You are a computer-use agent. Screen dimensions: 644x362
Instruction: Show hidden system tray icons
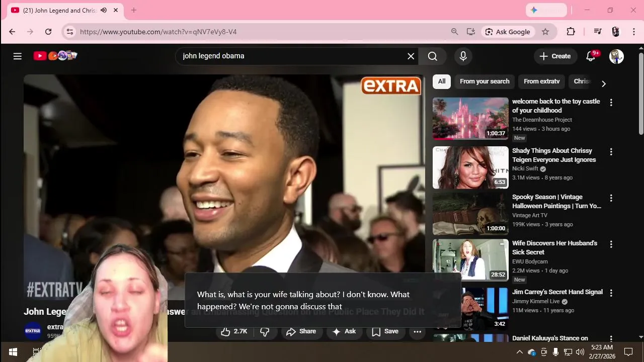click(520, 352)
